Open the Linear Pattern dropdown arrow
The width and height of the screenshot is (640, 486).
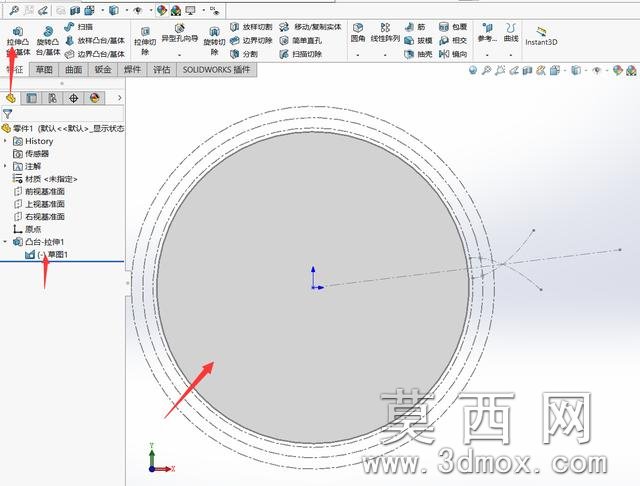click(x=385, y=55)
